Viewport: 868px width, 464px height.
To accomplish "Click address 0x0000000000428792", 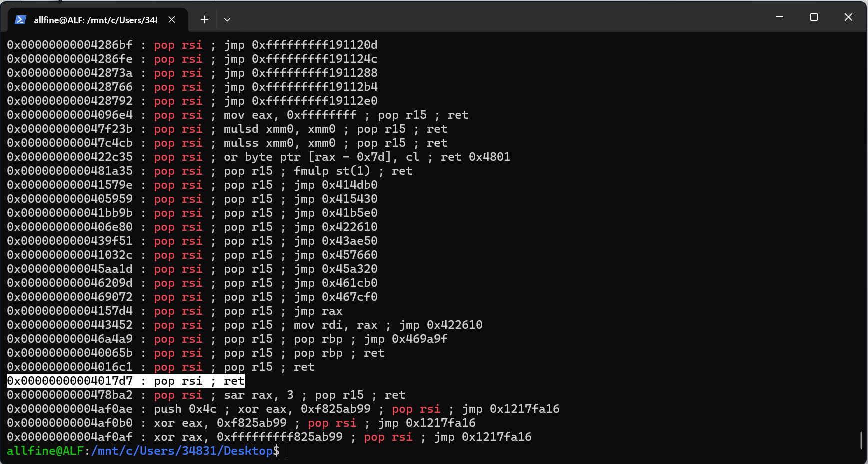I will tap(70, 101).
